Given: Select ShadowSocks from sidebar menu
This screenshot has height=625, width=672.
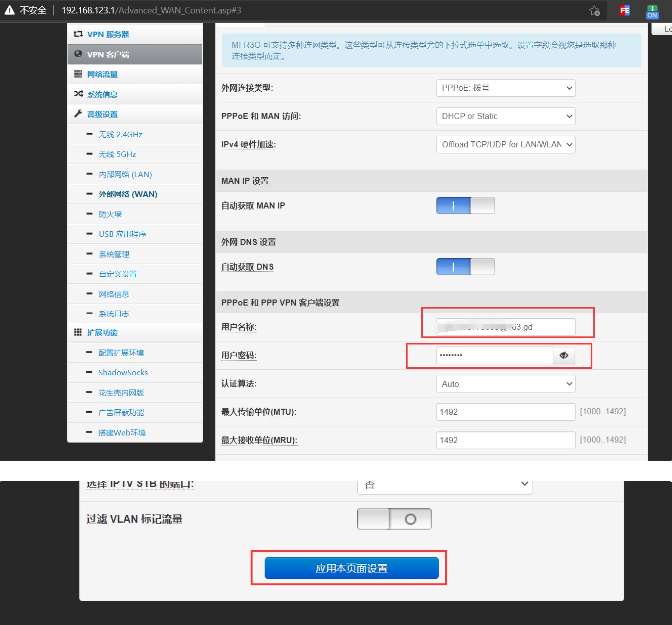Looking at the screenshot, I should (123, 373).
